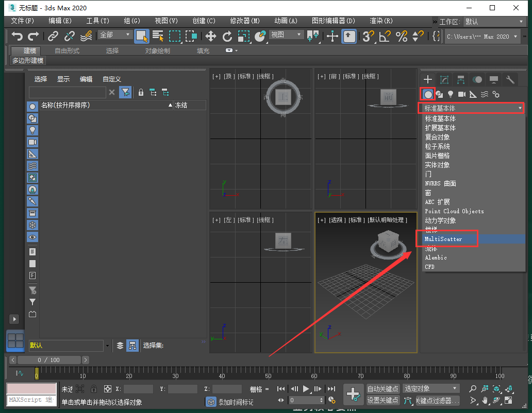Click the Undo arrow in main toolbar
This screenshot has width=532, height=413.
click(x=18, y=36)
